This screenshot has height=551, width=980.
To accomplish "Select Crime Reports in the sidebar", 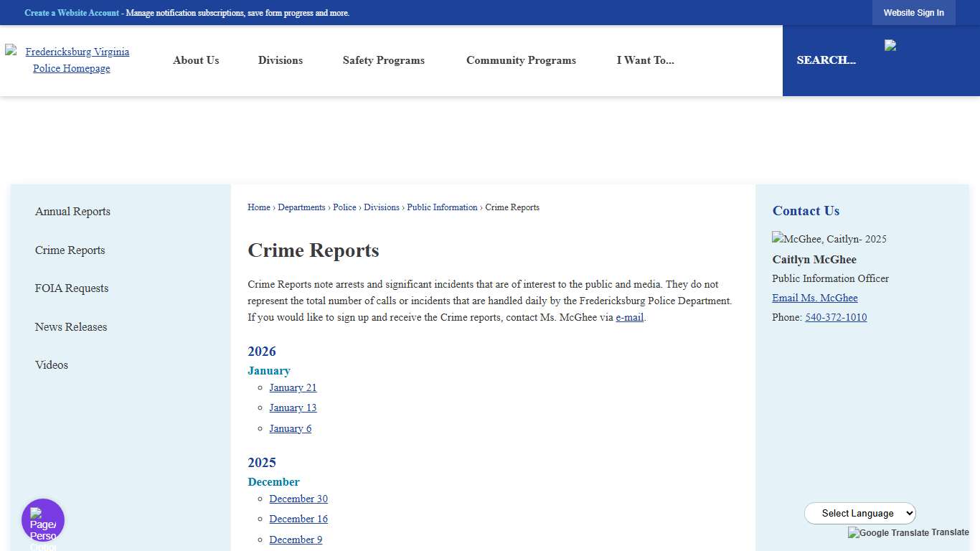I will [70, 250].
